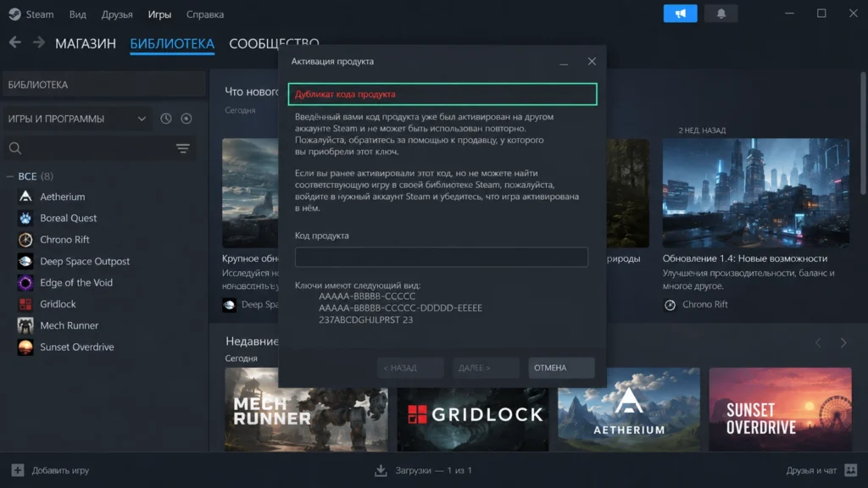Open the notifications bell
The height and width of the screenshot is (488, 868).
tap(721, 14)
